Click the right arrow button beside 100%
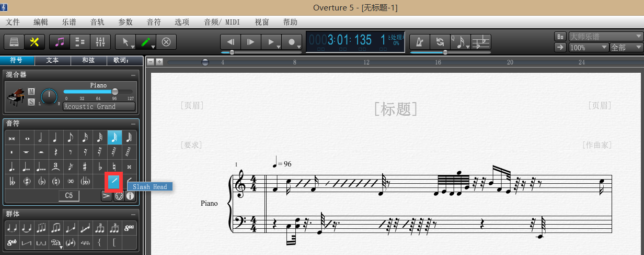The height and width of the screenshot is (255, 644). (x=560, y=47)
